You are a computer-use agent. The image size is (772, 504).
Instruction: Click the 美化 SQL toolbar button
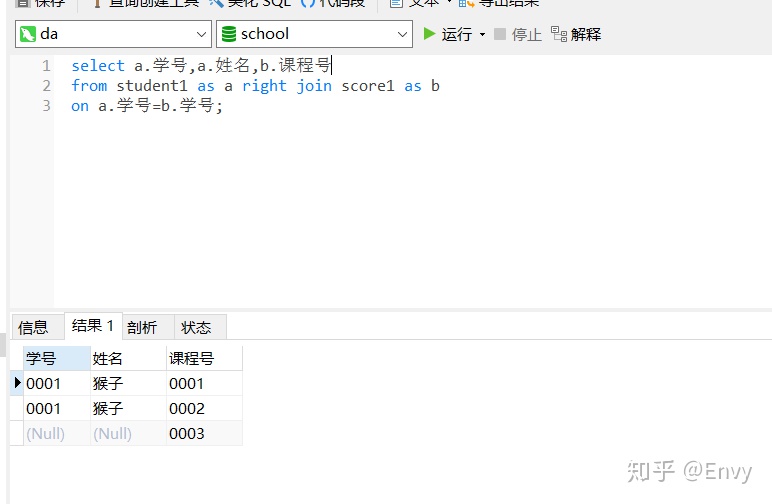(x=250, y=2)
